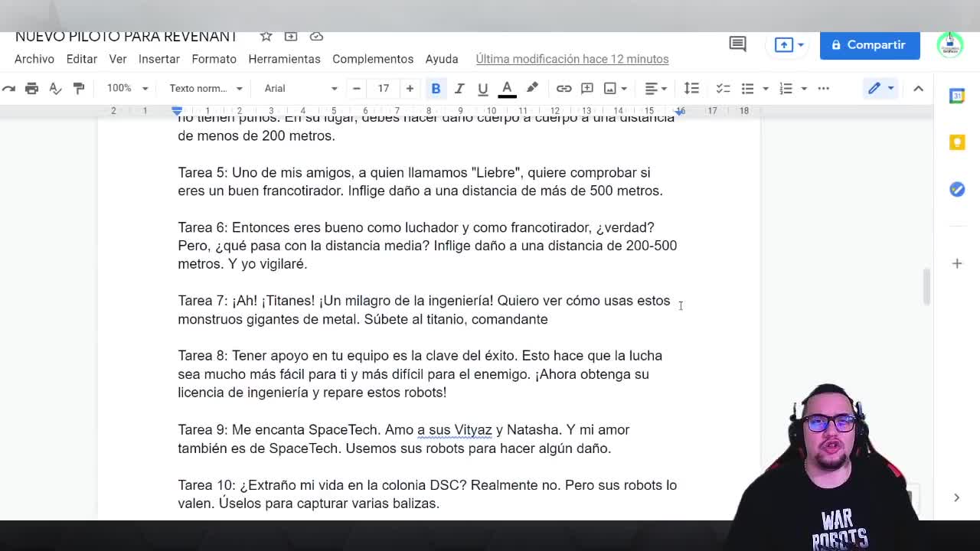Toggle italic formatting
The height and width of the screenshot is (551, 980).
click(459, 89)
